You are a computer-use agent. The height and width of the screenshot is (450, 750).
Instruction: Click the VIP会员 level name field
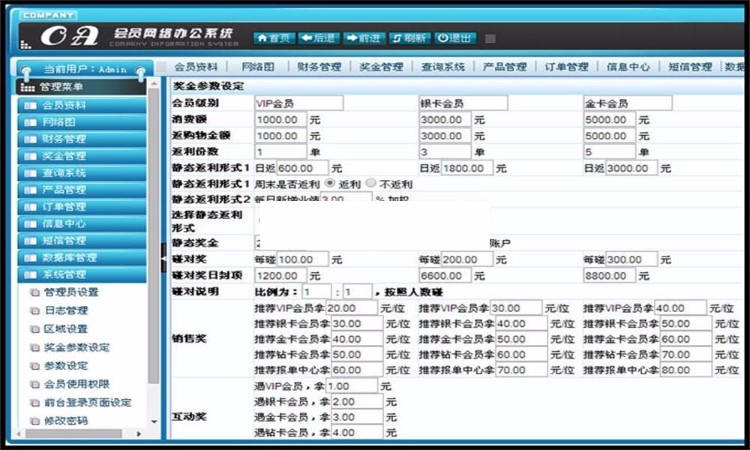[x=298, y=103]
